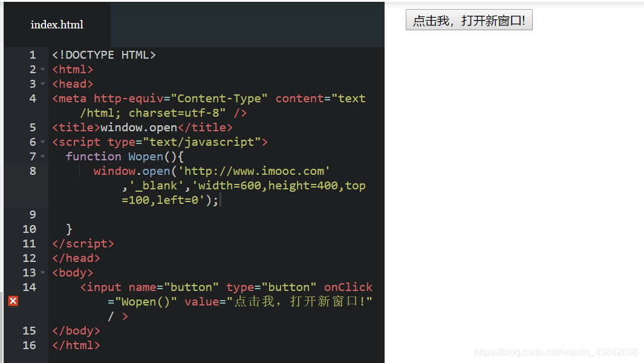This screenshot has width=644, height=363.
Task: Click line number 14 in the gutter
Action: [29, 287]
